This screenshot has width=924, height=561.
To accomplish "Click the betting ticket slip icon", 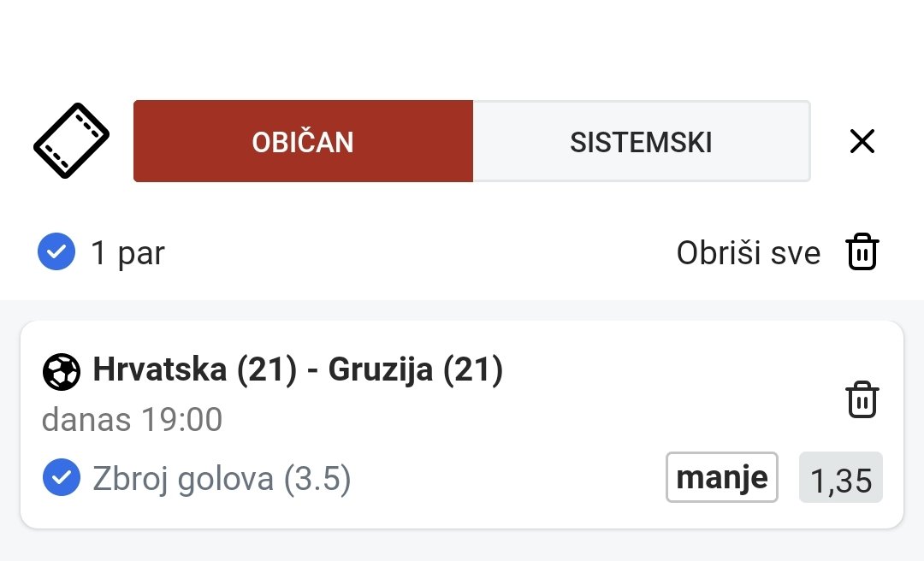I will (x=71, y=140).
